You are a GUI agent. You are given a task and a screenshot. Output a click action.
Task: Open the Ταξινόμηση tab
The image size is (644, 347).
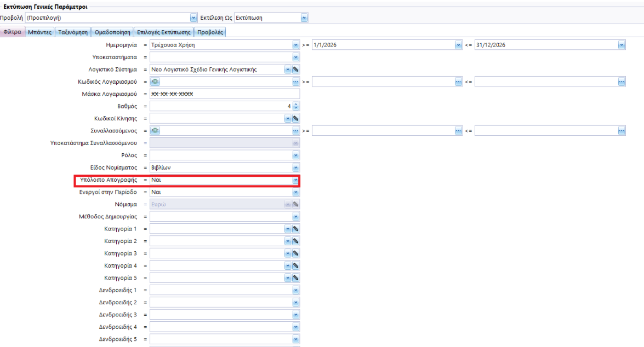pos(73,32)
